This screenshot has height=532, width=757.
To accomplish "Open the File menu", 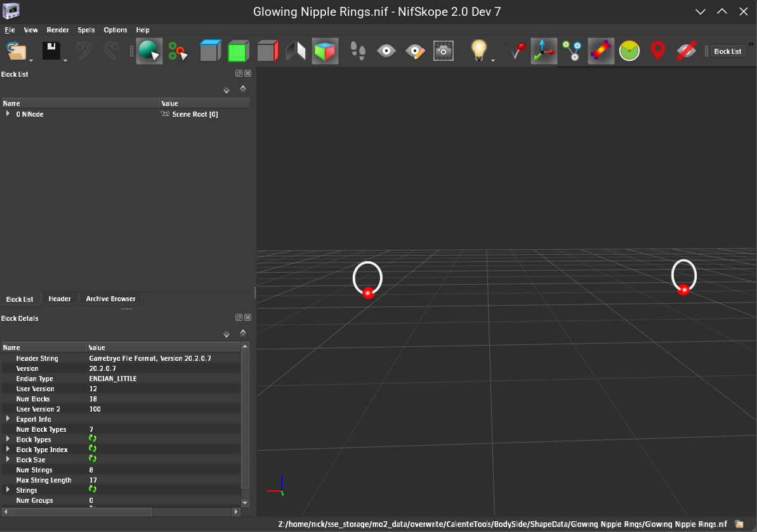I will coord(10,30).
